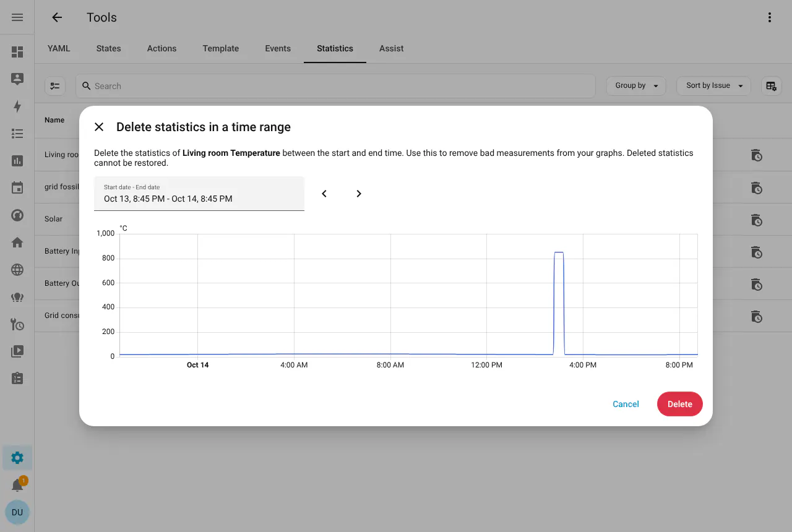The height and width of the screenshot is (532, 792).
Task: Go to previous time range with left chevron
Action: point(324,194)
